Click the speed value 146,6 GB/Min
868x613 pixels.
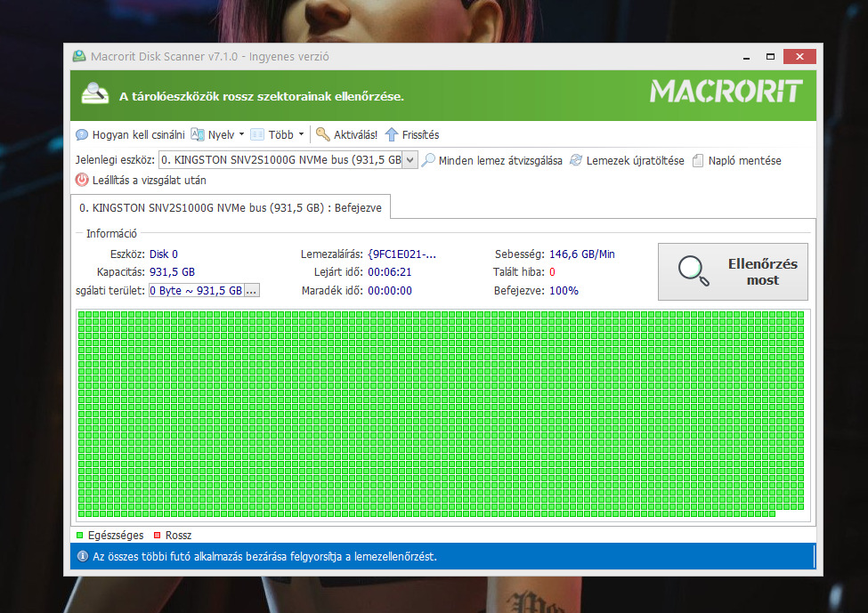coord(582,254)
